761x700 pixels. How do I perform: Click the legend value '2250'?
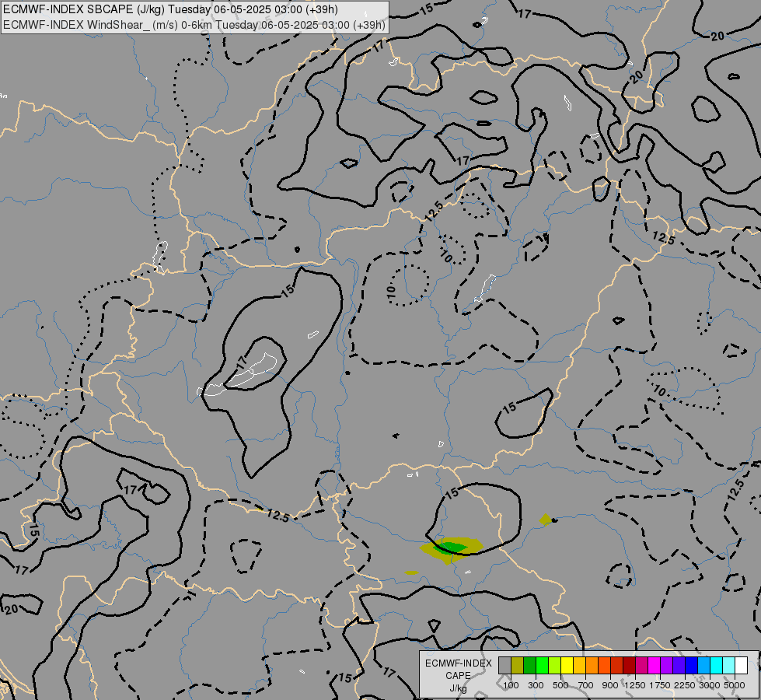tap(685, 685)
